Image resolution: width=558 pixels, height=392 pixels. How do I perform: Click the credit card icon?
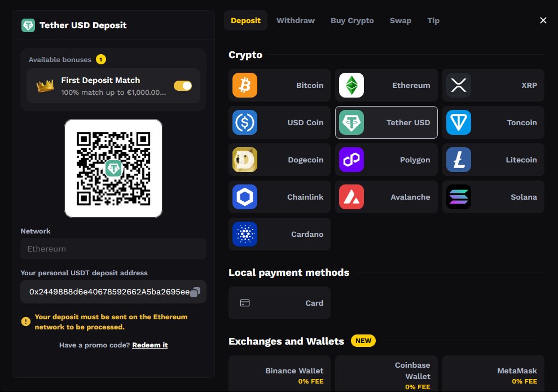(245, 303)
